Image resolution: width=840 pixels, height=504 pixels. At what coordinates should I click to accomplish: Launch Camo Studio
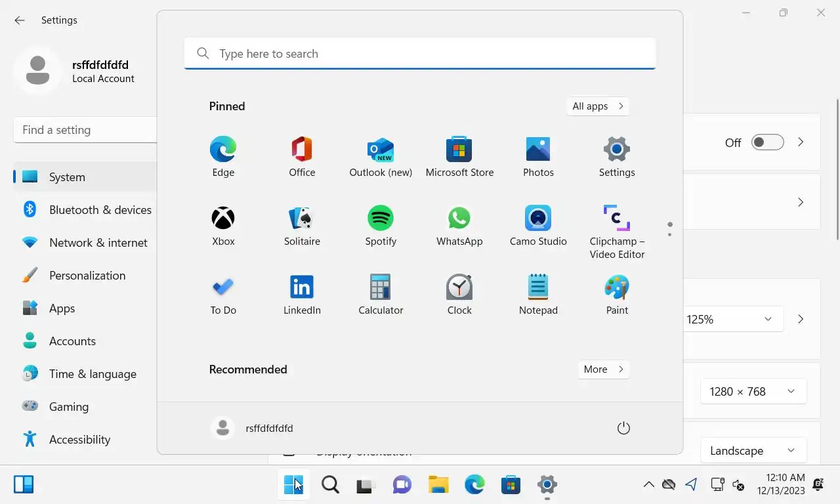click(538, 226)
